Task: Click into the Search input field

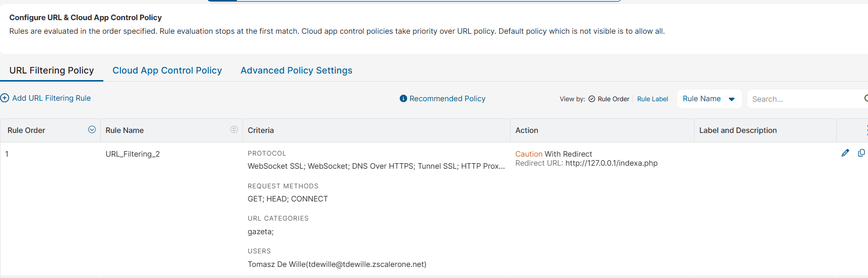Action: click(804, 99)
